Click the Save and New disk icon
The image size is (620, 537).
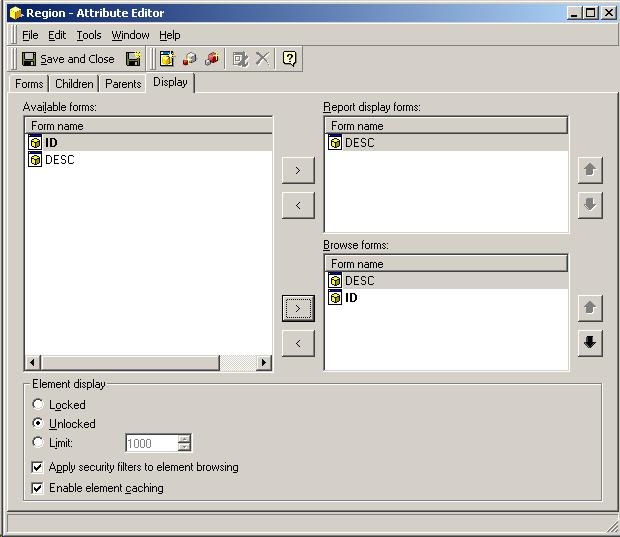133,59
